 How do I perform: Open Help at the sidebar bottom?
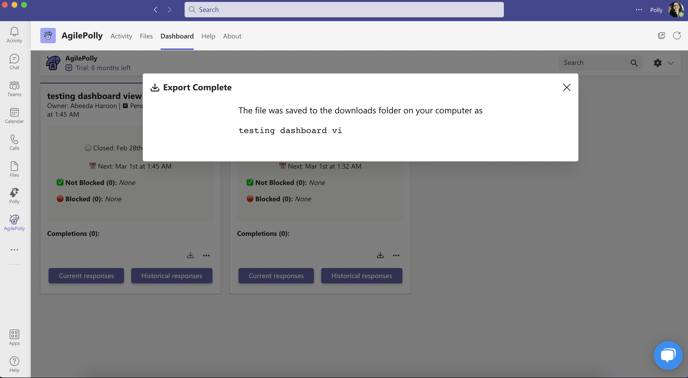(14, 364)
